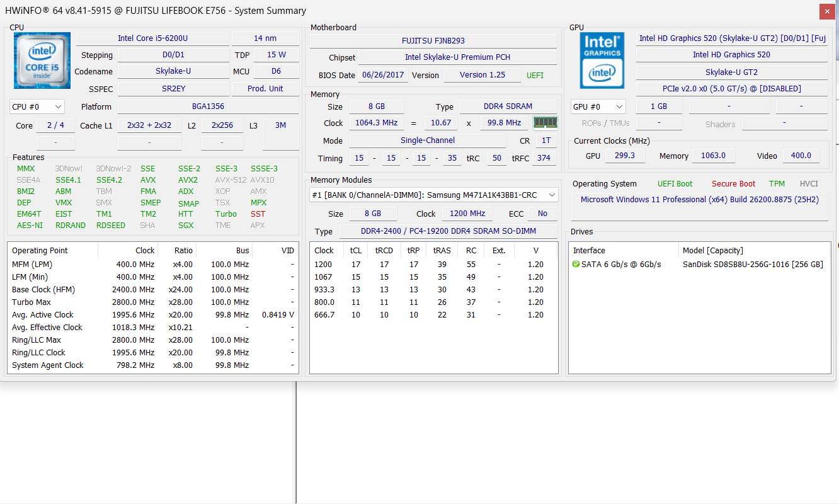Select the Base Clock (HFM) row
Viewport: 839px width, 504px height.
[x=152, y=290]
